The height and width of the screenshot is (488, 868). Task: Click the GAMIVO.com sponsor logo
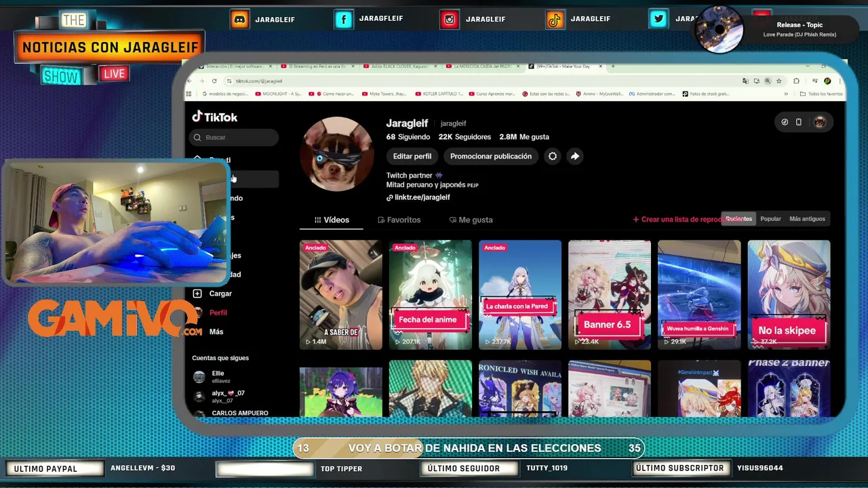pos(115,318)
